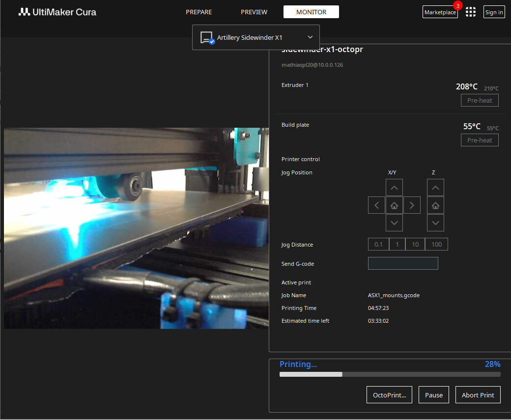Select 100 jog distance
511x420 pixels.
point(436,244)
